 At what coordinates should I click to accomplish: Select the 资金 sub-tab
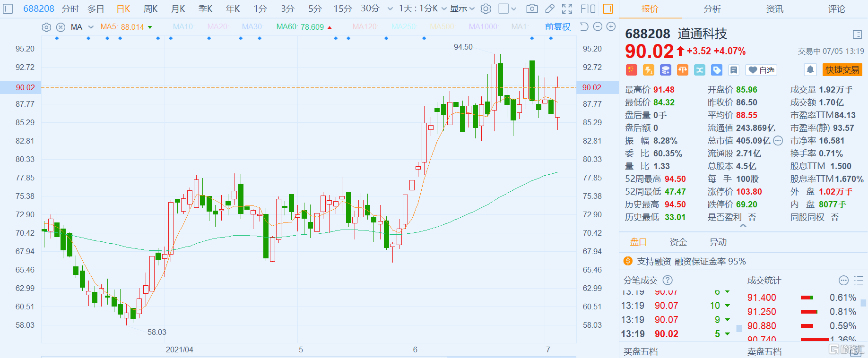click(x=678, y=242)
